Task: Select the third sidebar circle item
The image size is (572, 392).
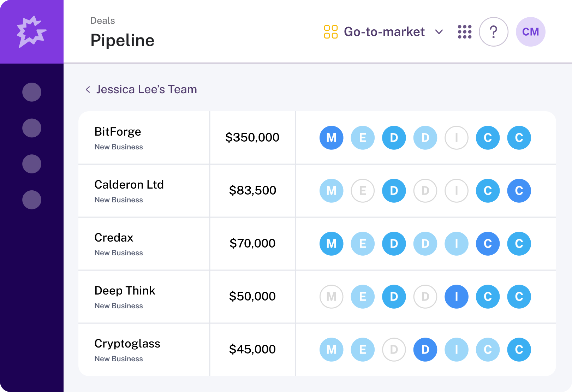Action: click(32, 164)
